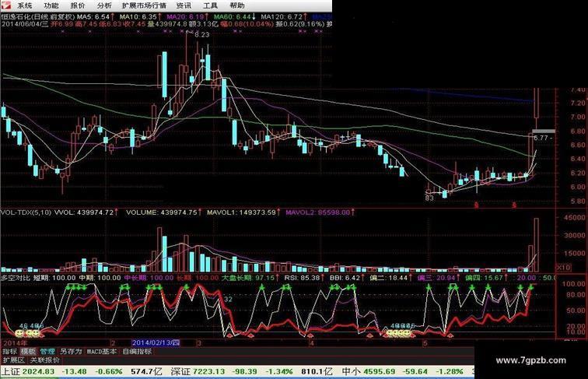The width and height of the screenshot is (588, 379).
Task: Select the 模板 tab
Action: [28, 352]
